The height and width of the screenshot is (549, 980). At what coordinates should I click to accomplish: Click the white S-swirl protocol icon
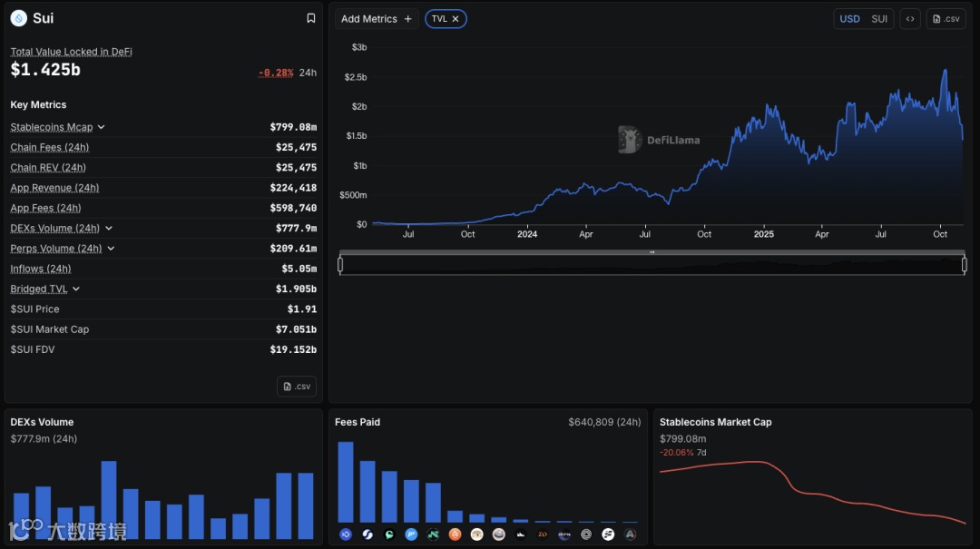[367, 534]
